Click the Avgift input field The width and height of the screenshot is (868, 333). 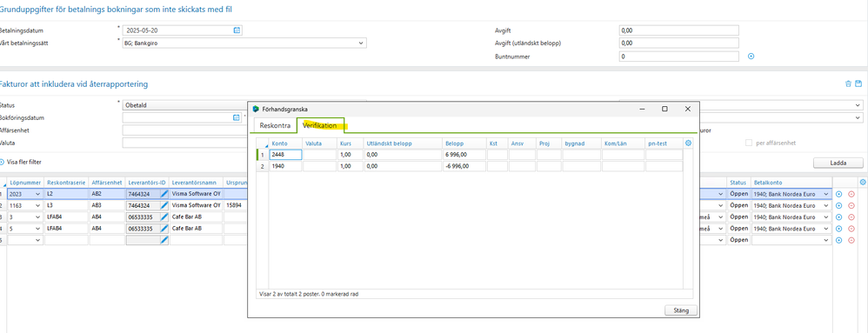coord(678,30)
